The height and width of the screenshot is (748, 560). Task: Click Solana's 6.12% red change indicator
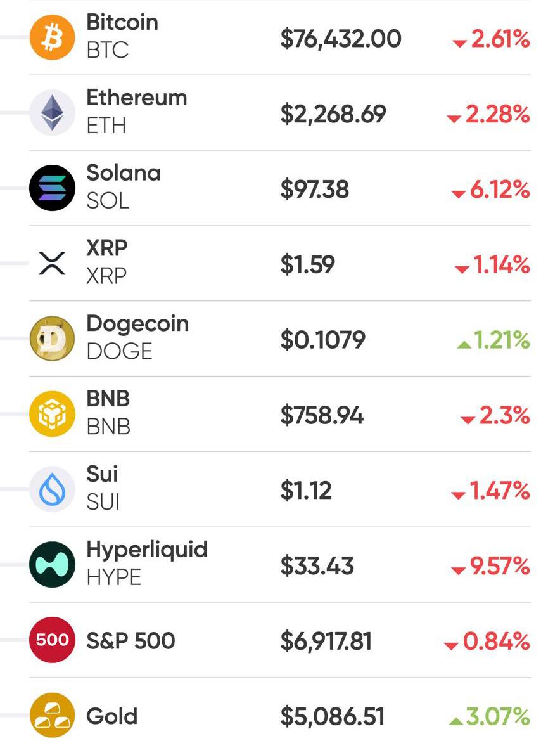point(491,189)
